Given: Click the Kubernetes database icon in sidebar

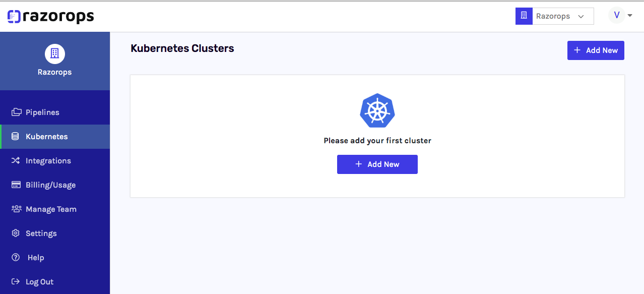Looking at the screenshot, I should coord(16,136).
